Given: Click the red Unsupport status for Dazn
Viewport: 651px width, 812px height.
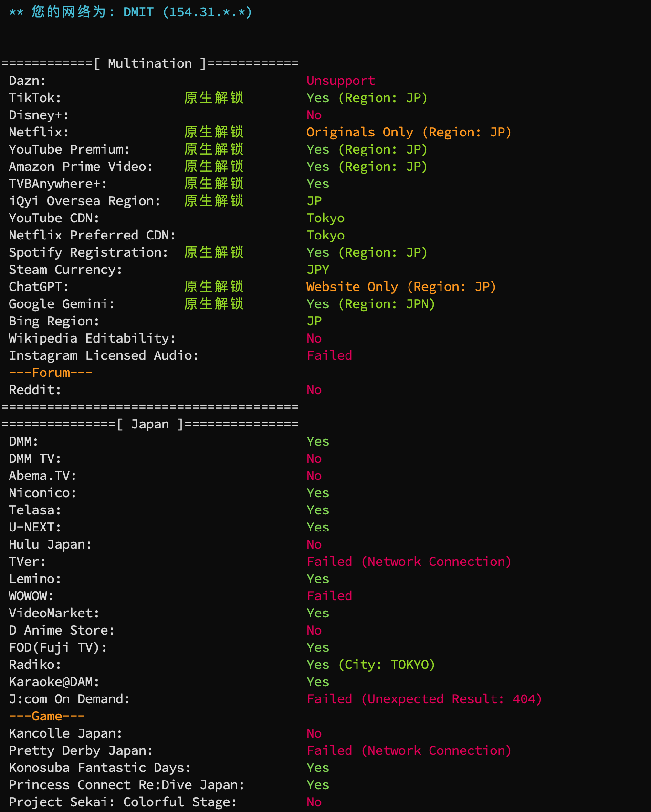Looking at the screenshot, I should (x=340, y=81).
